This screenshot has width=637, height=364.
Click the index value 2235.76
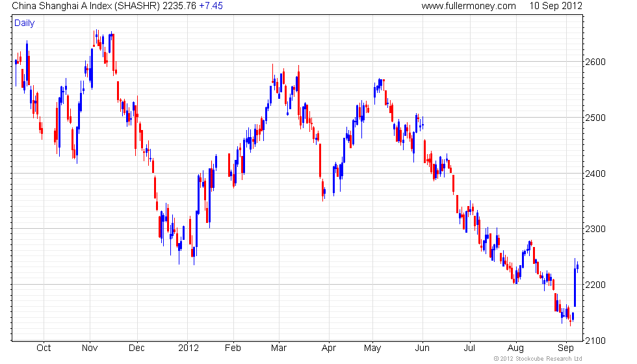[179, 6]
